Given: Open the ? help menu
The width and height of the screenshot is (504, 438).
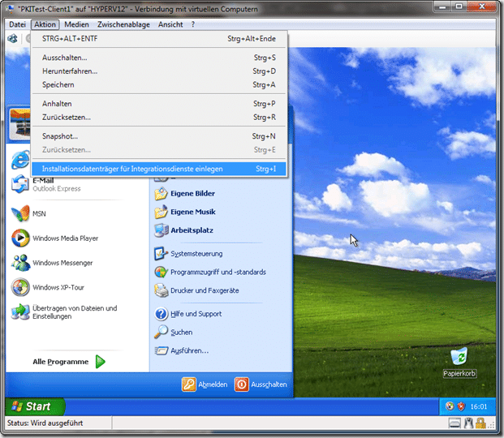Looking at the screenshot, I should [x=193, y=24].
